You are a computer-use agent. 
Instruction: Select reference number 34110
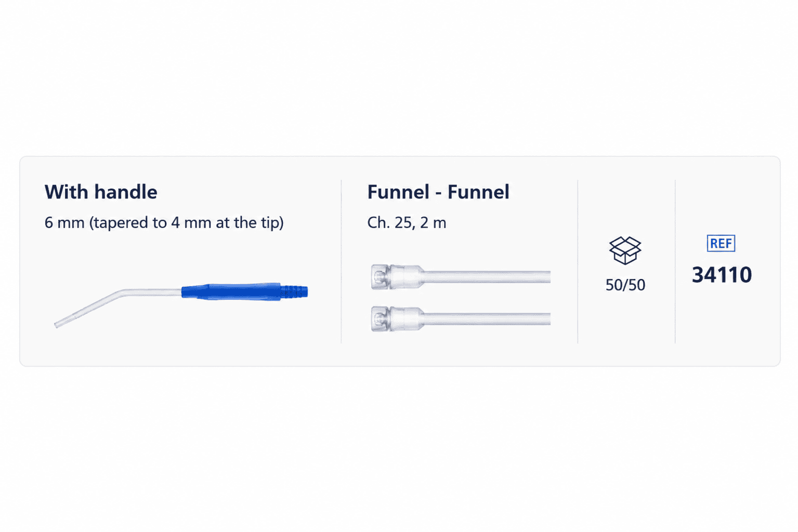[722, 274]
